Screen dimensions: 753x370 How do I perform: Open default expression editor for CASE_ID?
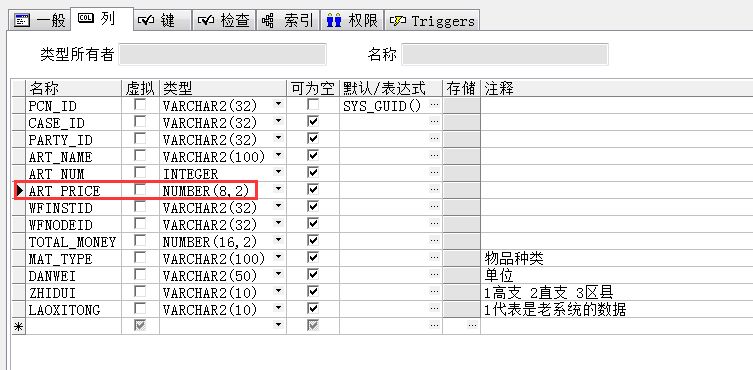435,122
